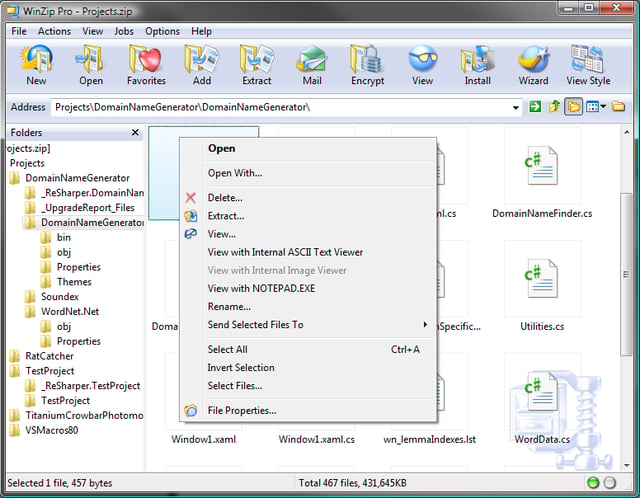The image size is (640, 498).
Task: Click the file list scrollbar down arrow
Action: point(627,465)
